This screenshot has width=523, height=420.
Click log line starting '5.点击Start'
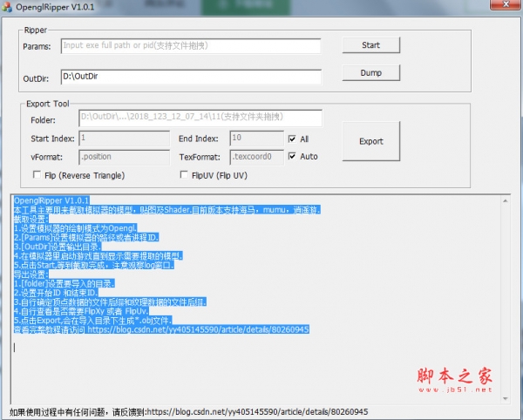[94, 266]
